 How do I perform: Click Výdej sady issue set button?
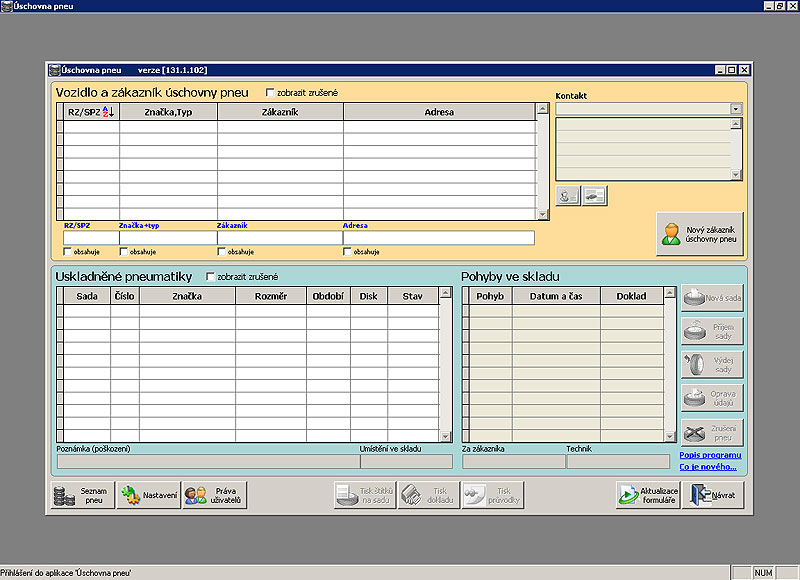pos(712,365)
